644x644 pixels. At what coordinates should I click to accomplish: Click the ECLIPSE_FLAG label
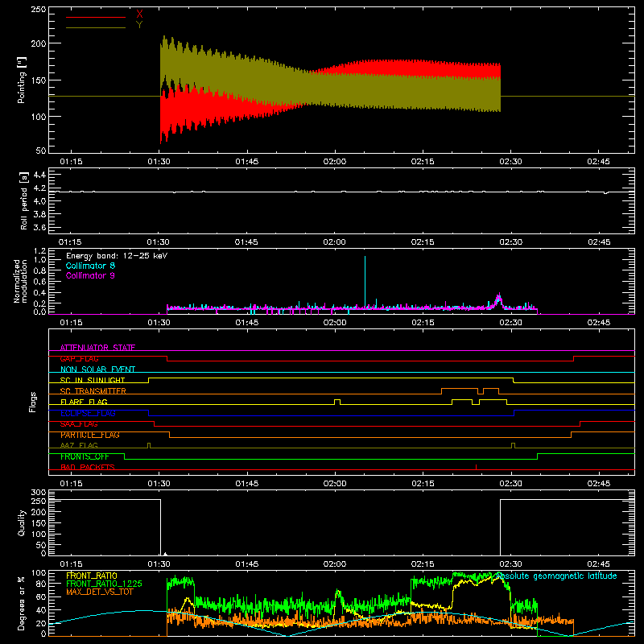88,413
